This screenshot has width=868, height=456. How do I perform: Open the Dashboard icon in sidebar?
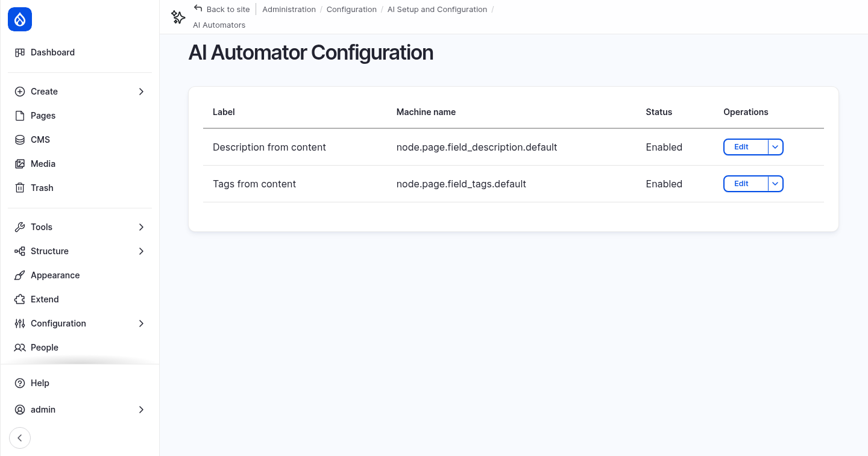point(20,52)
